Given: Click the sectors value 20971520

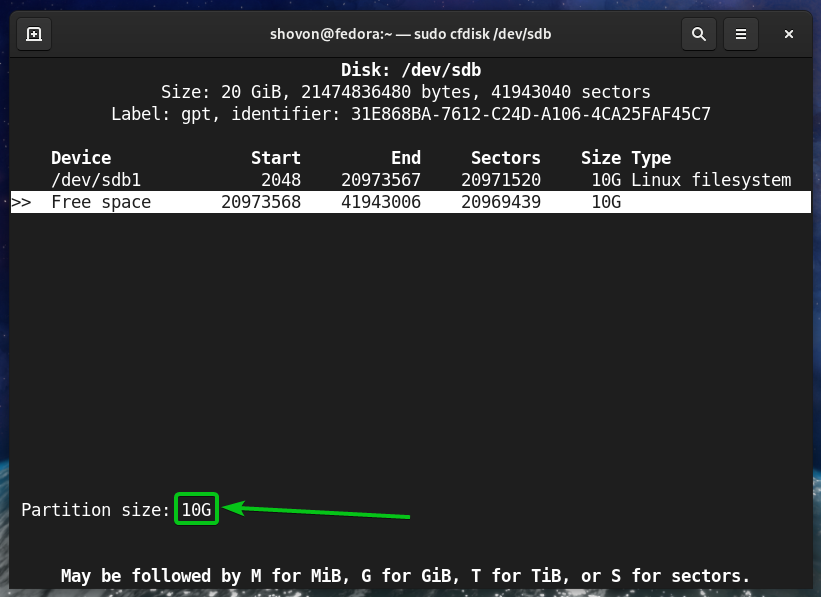Looking at the screenshot, I should (501, 180).
